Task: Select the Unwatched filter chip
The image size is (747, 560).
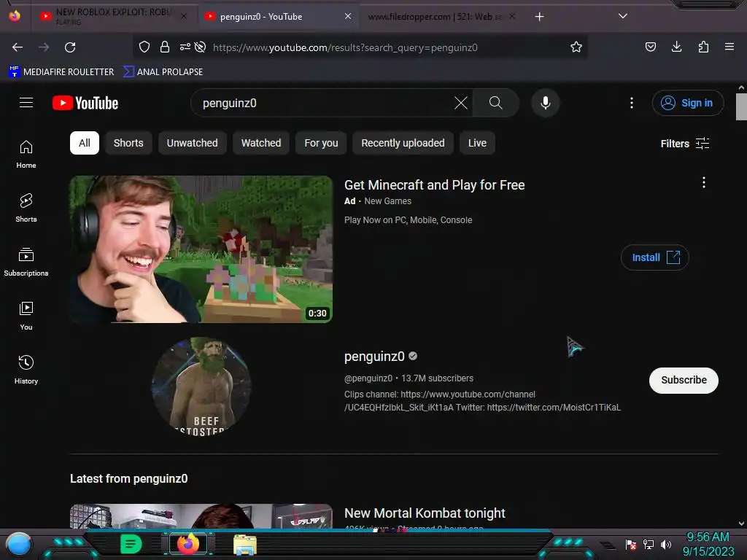Action: (x=192, y=143)
